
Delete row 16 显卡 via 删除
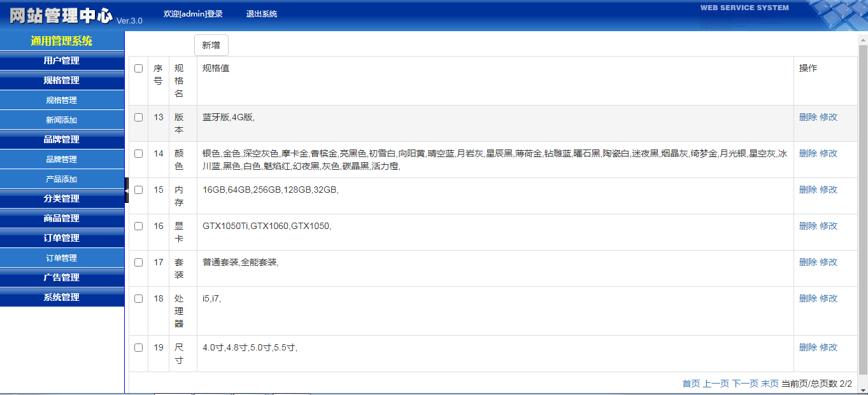pos(808,226)
